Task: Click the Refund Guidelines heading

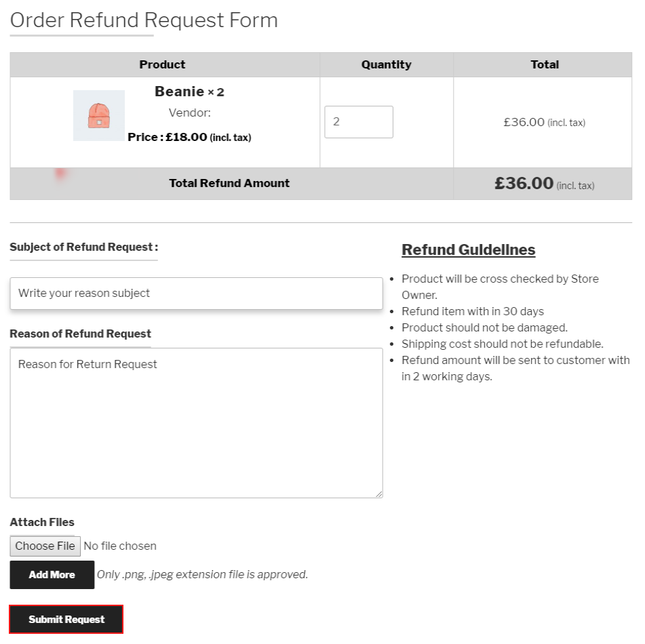Action: [468, 249]
